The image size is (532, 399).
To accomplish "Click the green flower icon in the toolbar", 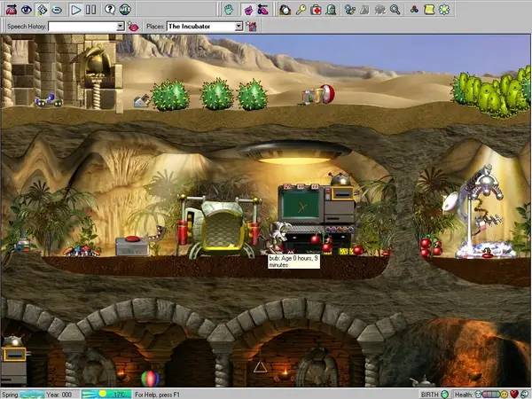I will (x=445, y=9).
